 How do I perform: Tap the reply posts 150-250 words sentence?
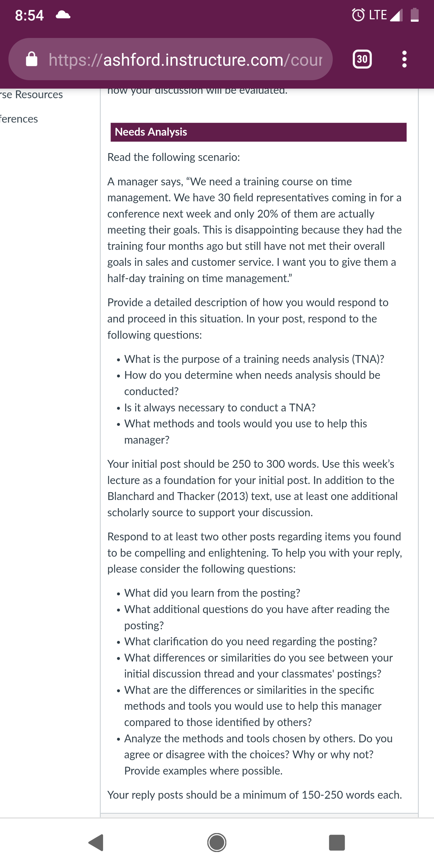click(x=254, y=795)
